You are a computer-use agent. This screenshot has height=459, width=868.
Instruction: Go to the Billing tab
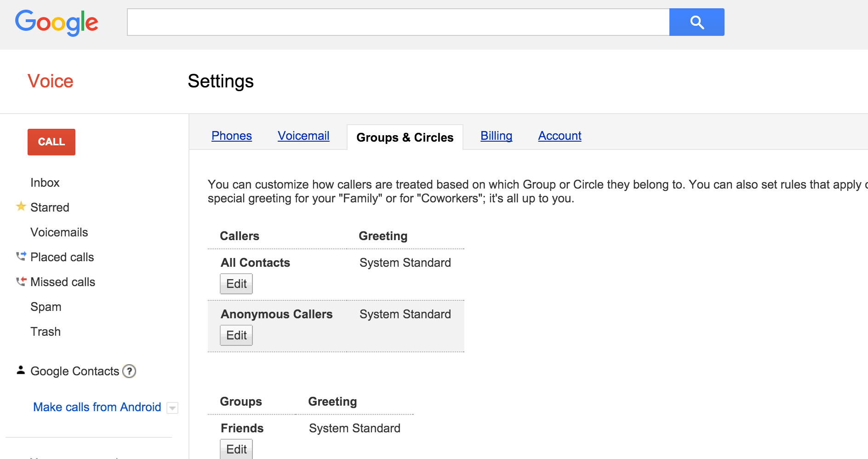coord(496,136)
